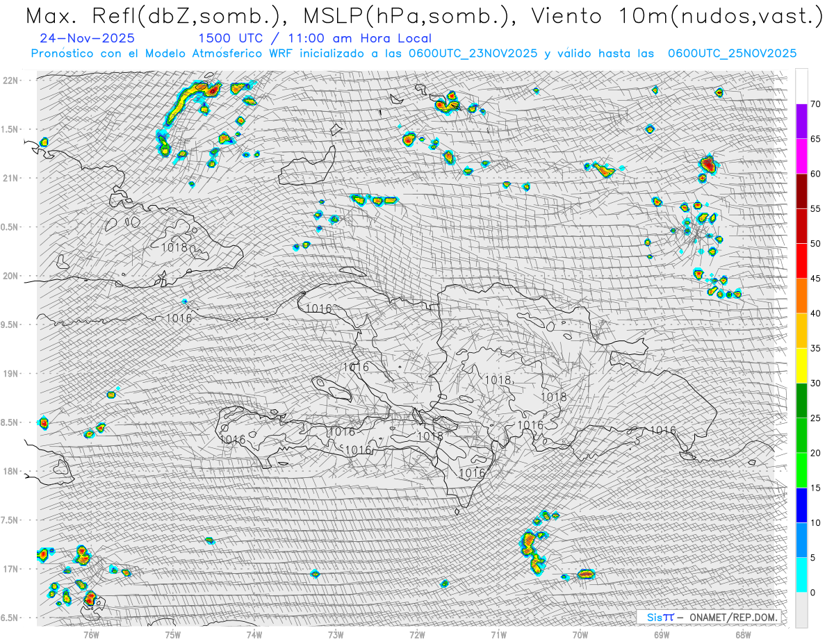Click the "40" colorbar scale label
This screenshot has width=834, height=644.
point(816,313)
